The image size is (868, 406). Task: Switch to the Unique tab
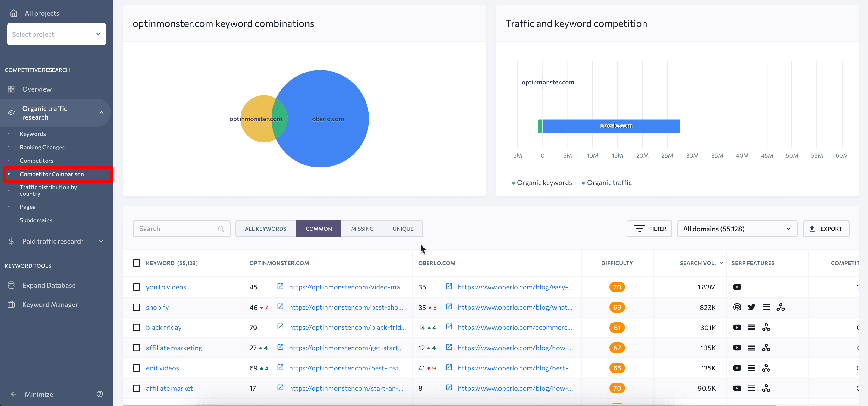(x=403, y=229)
